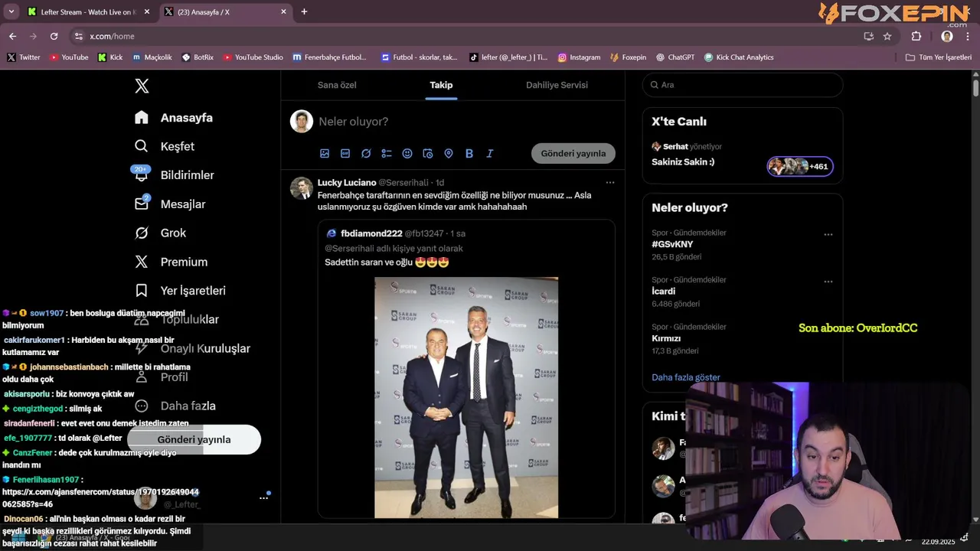Click the sidebar Gönderi yayınla button
This screenshot has height=551, width=980.
(x=194, y=439)
